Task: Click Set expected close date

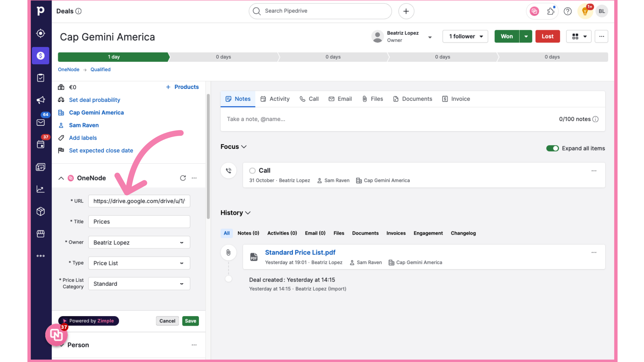Action: pos(101,150)
